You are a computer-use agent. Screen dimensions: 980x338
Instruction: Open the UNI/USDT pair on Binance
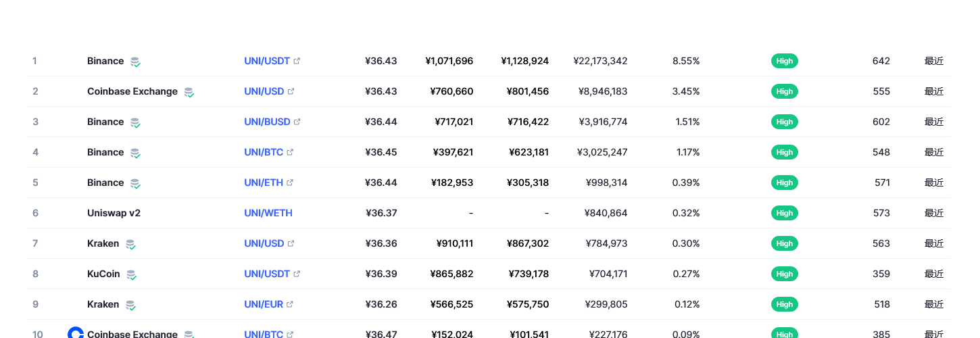[x=267, y=61]
